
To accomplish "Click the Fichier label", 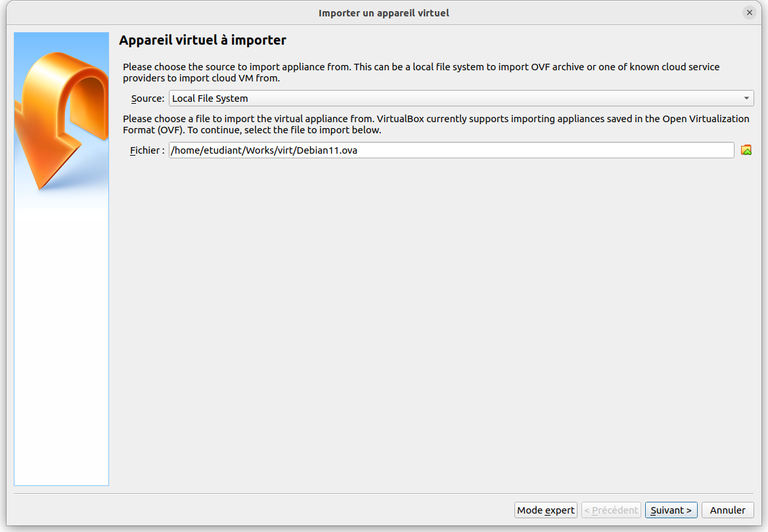I will pos(147,150).
